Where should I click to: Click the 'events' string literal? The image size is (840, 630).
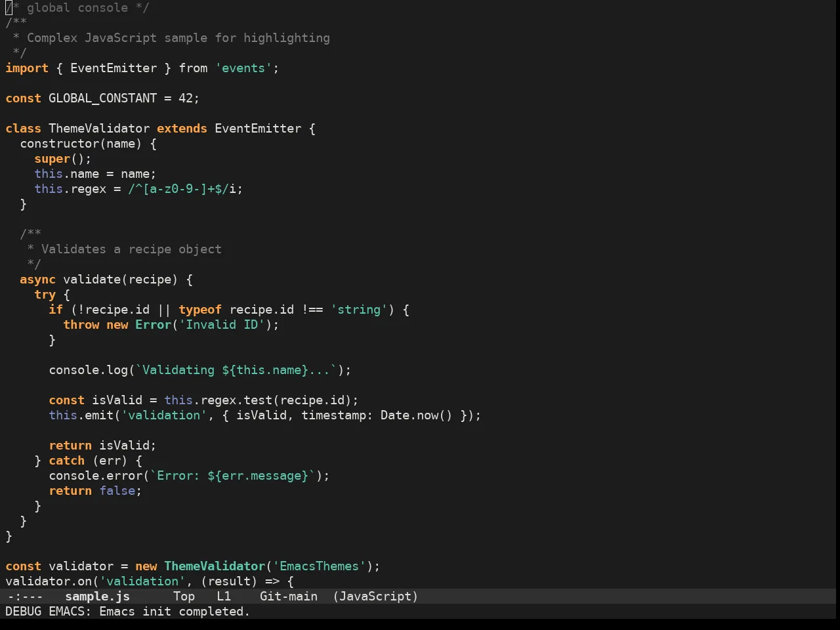tap(243, 68)
